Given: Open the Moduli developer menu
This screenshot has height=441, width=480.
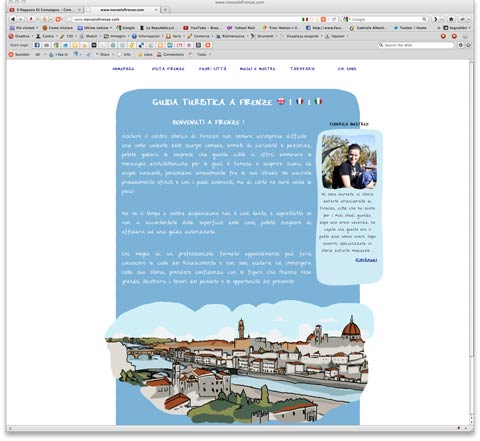Looking at the screenshot, I should (90, 36).
